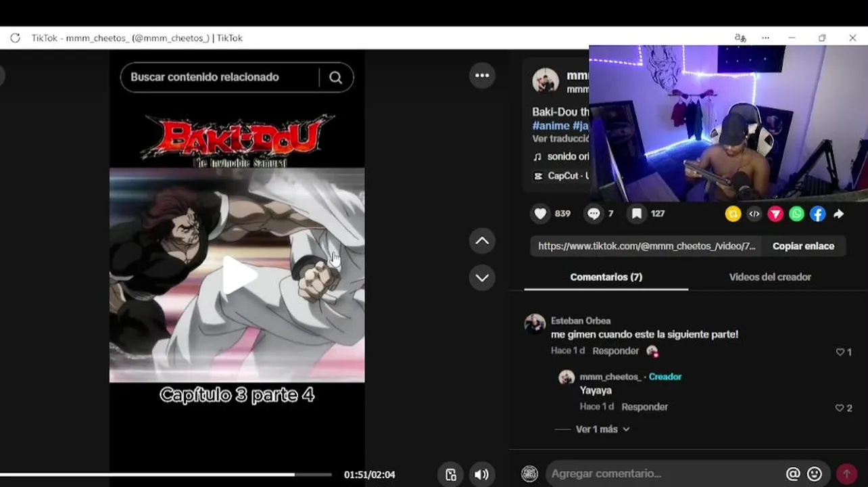
Task: Open browser three-dot menu in title bar
Action: pyautogui.click(x=765, y=38)
